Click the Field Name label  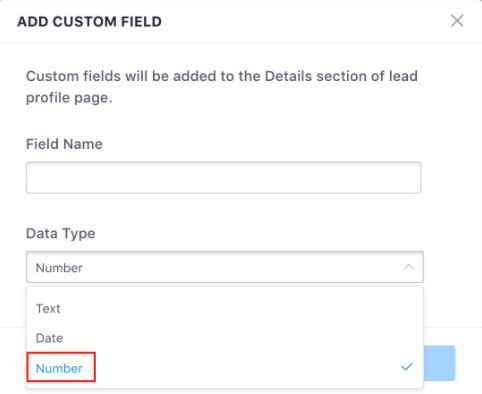click(64, 144)
